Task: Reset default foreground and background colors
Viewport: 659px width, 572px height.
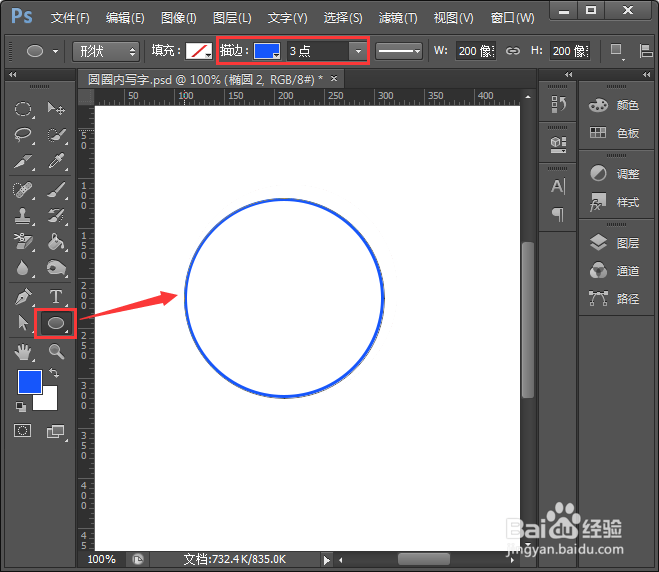Action: (21, 406)
